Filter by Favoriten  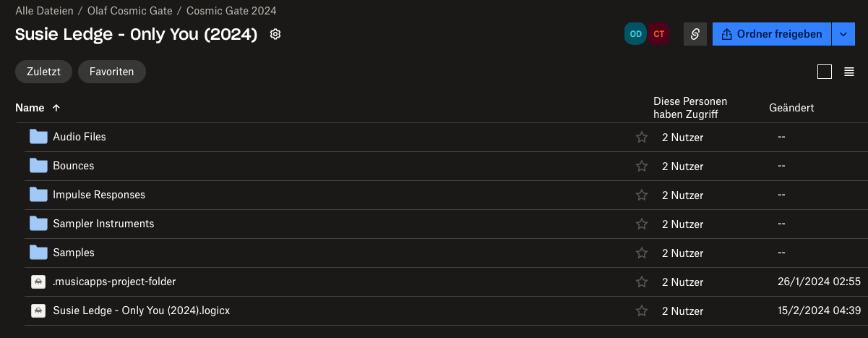pyautogui.click(x=112, y=72)
